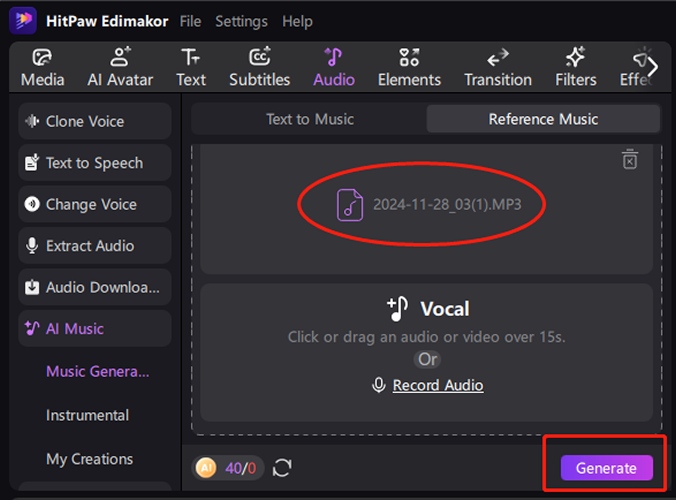Select Instrumental sub-item
This screenshot has width=676, height=500.
pyautogui.click(x=88, y=415)
